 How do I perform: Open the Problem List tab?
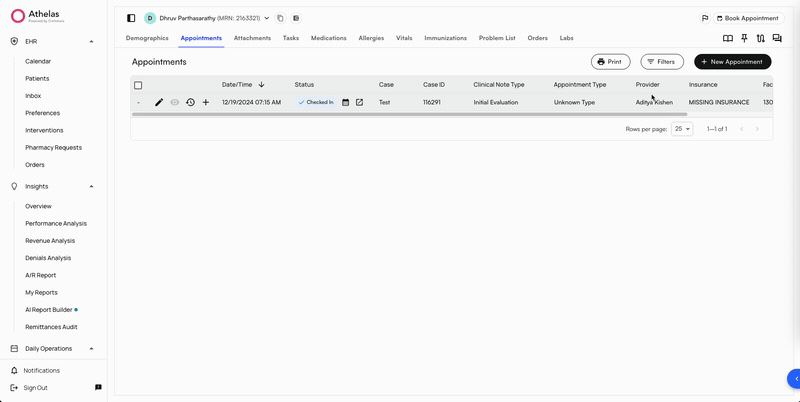[497, 38]
